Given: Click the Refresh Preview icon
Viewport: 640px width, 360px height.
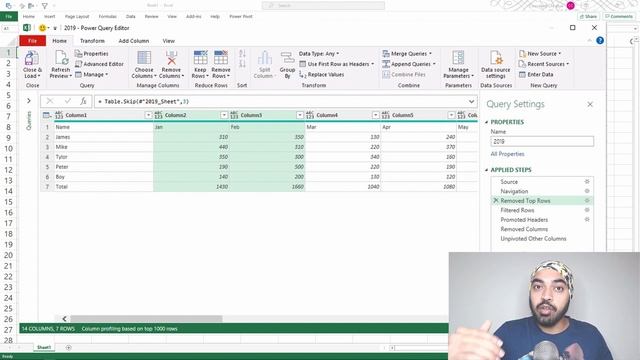Looking at the screenshot, I should click(x=61, y=58).
